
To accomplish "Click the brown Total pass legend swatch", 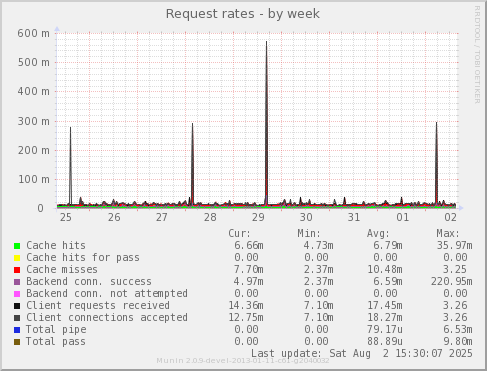I will pos(17,342).
